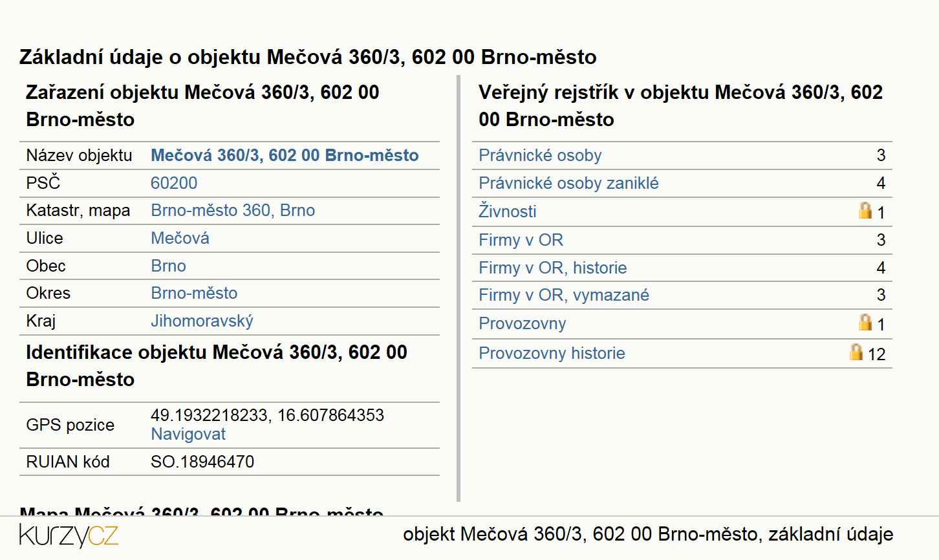Click the bold object name Mečová 360/3 link
The width and height of the screenshot is (939, 560).
(285, 155)
